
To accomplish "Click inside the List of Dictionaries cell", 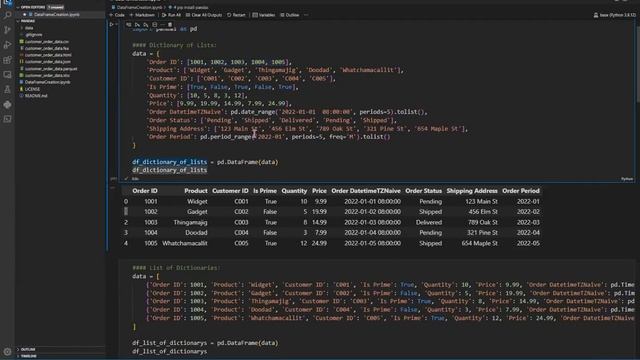I will click(x=376, y=309).
